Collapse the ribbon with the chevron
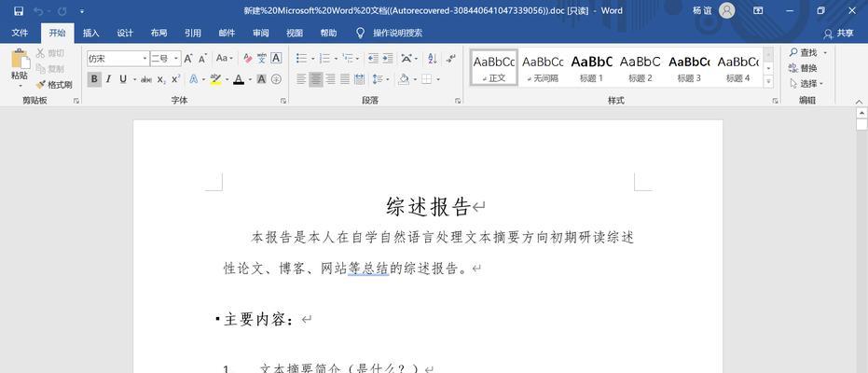868x373 pixels. [859, 102]
